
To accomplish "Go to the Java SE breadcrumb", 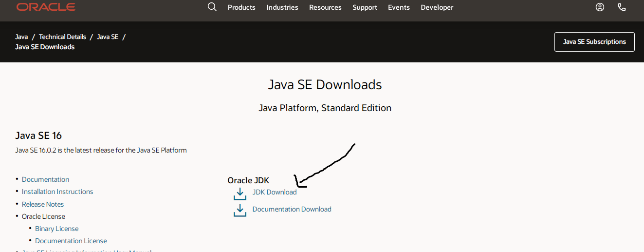I will [108, 37].
